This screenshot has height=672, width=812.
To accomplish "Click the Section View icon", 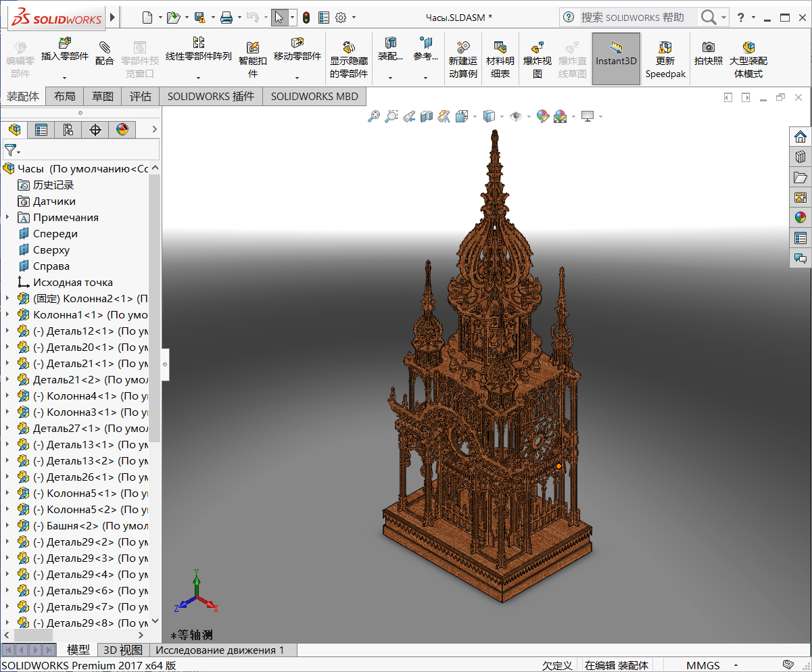I will (426, 116).
